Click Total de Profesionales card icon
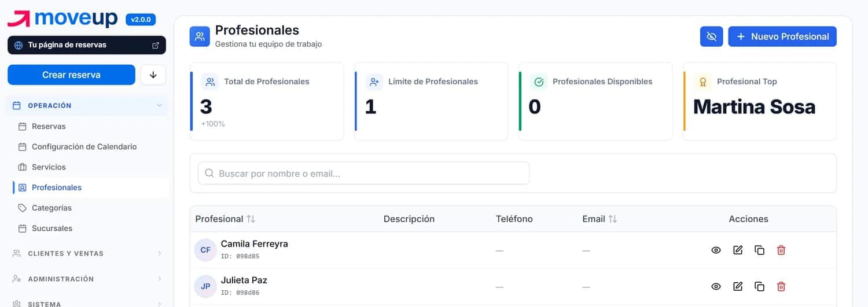 (209, 82)
